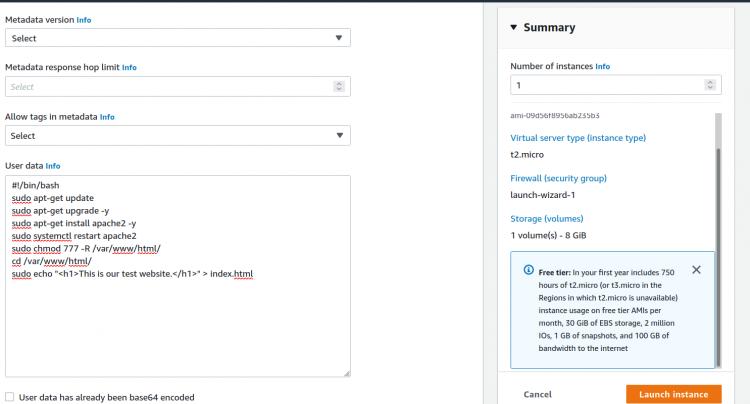This screenshot has height=404, width=750.
Task: Open the Allow tags in metadata dropdown
Action: coord(178,136)
